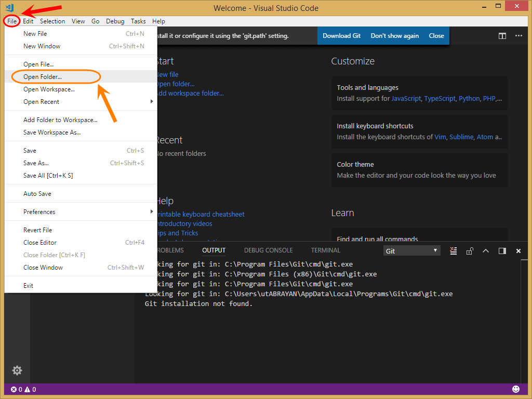Open Tips and Tricks link
The image size is (532, 399).
tap(178, 233)
